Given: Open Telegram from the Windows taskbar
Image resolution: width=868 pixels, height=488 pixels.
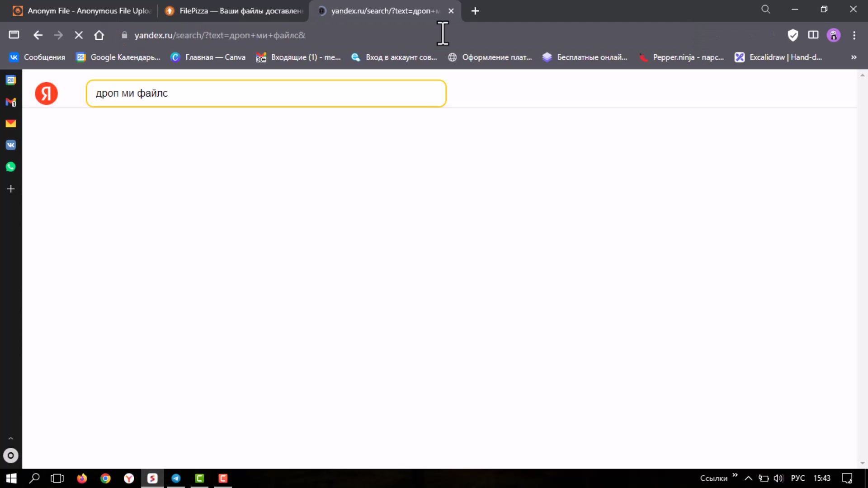Looking at the screenshot, I should tap(176, 479).
